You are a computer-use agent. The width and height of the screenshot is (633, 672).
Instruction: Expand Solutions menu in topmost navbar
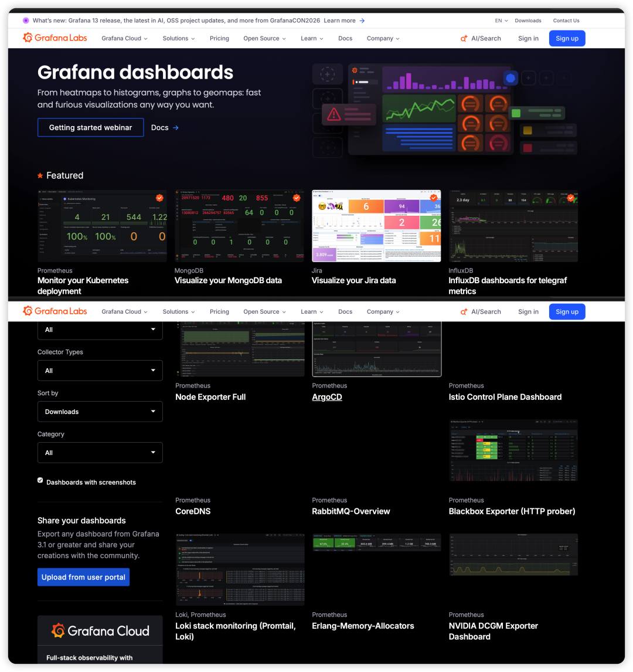click(179, 38)
